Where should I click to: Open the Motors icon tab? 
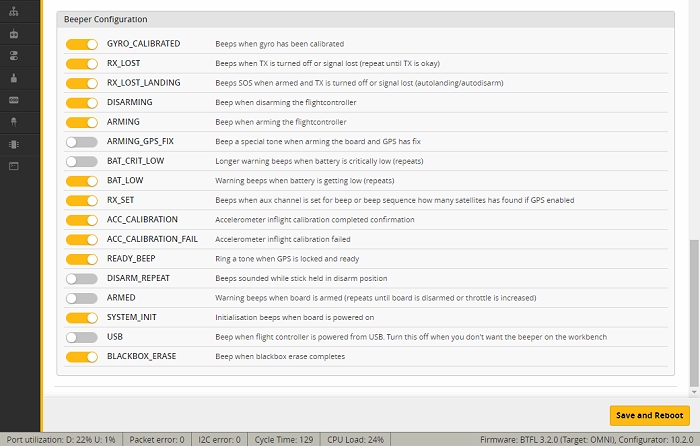pyautogui.click(x=14, y=78)
